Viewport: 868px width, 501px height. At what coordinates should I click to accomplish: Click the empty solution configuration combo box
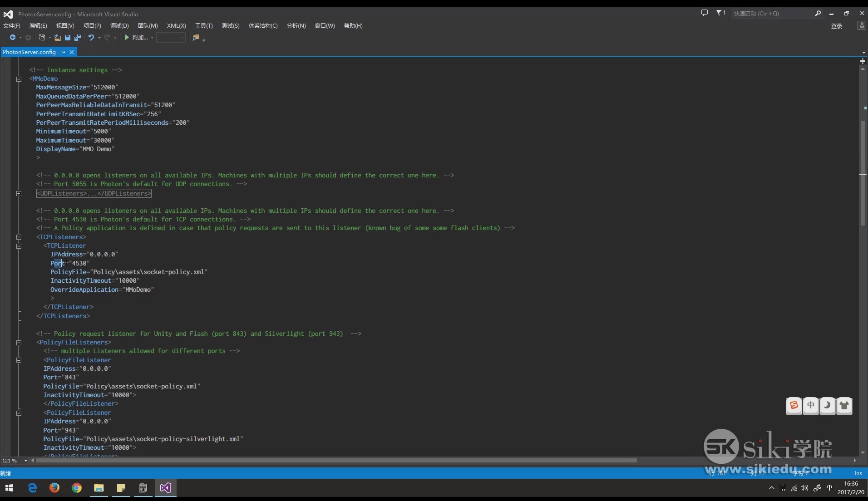pyautogui.click(x=171, y=38)
